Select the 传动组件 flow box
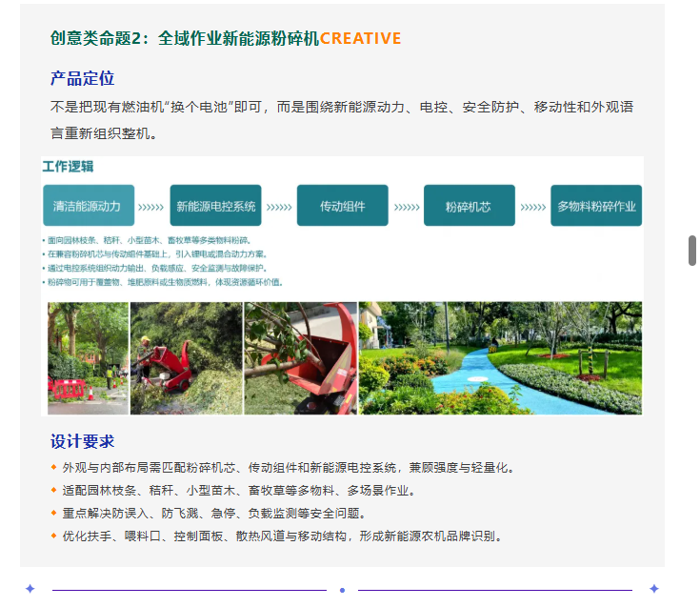Image resolution: width=700 pixels, height=607 pixels. pyautogui.click(x=343, y=206)
